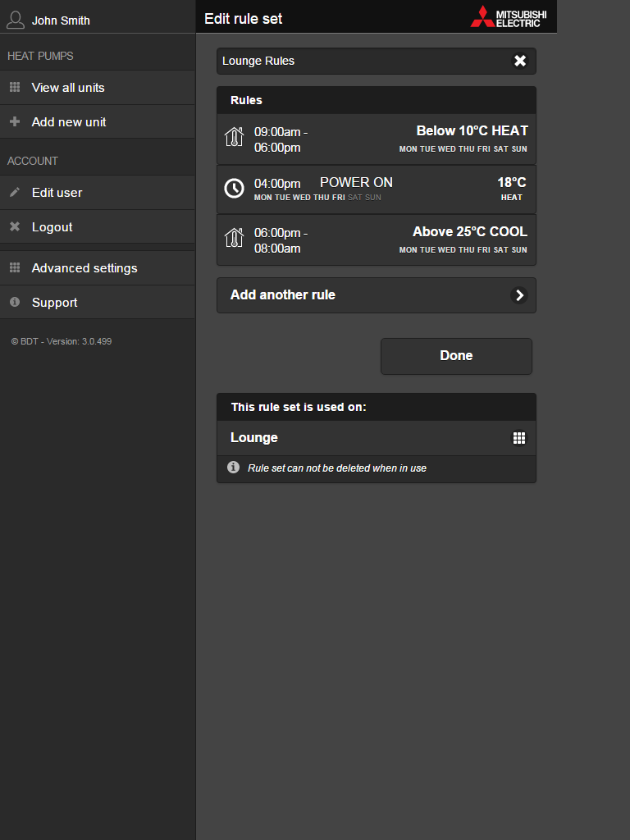Viewport: 630px width, 840px height.
Task: Open Advanced settings in sidebar
Action: click(98, 268)
